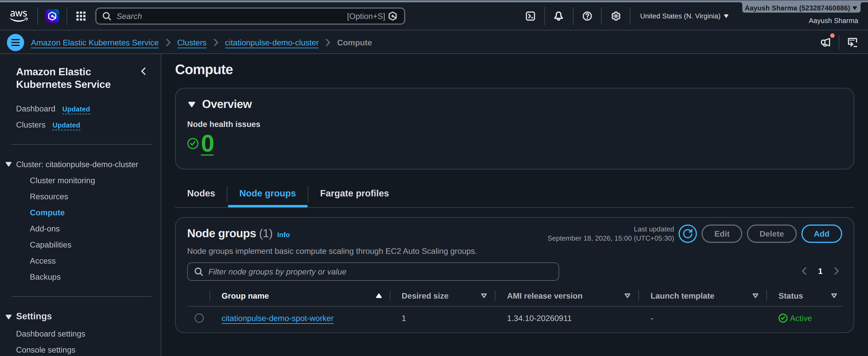Select the Node groups tab
The image size is (868, 356).
click(268, 193)
